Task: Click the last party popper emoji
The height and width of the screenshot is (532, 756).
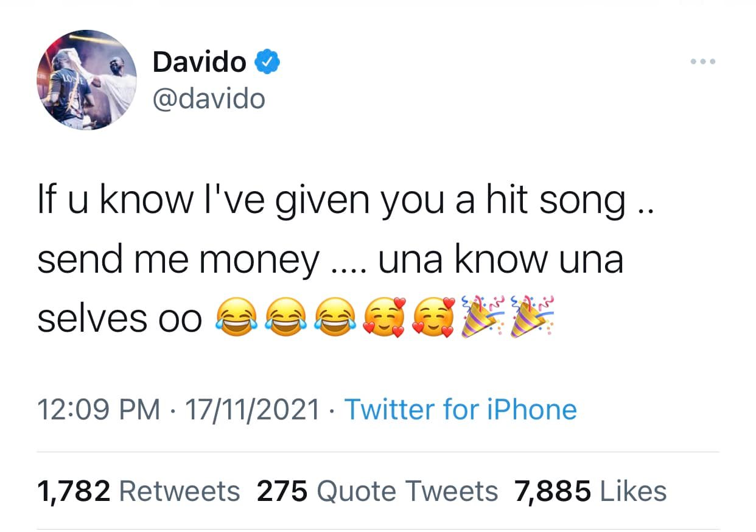Action: click(x=531, y=317)
